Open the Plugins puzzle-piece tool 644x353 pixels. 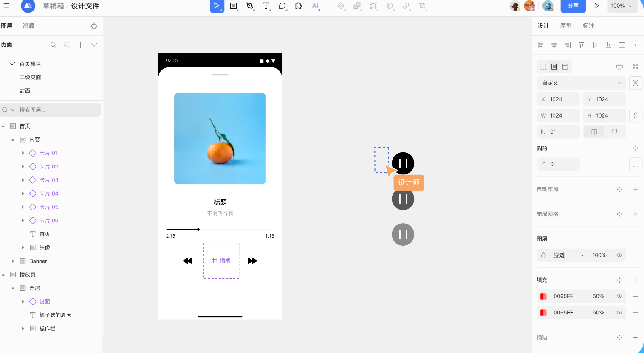[299, 6]
